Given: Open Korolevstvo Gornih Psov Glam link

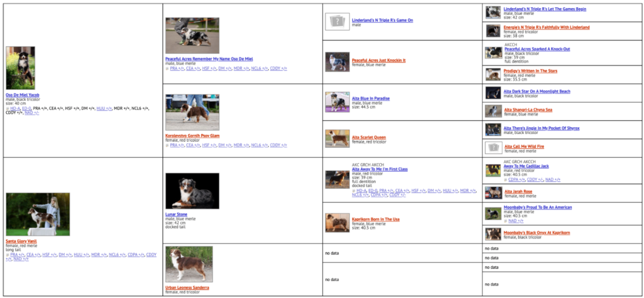Looking at the screenshot, I should [x=193, y=136].
